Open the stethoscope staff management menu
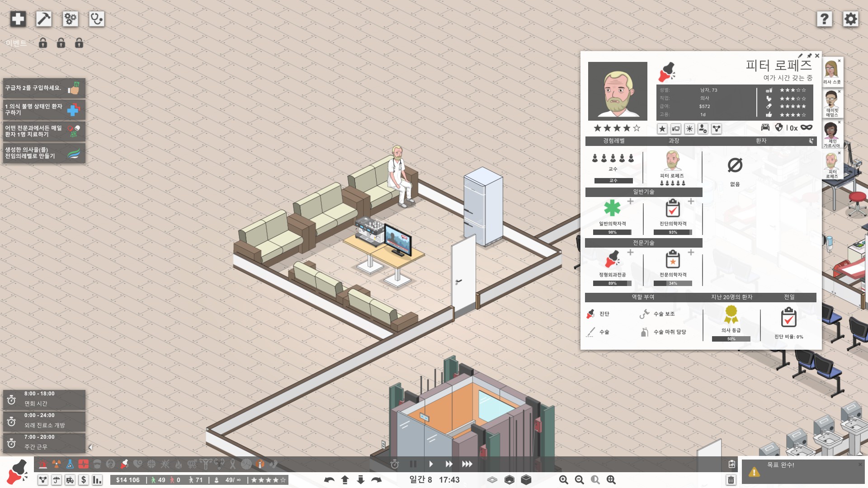Viewport: 868px width, 488px height. click(97, 19)
